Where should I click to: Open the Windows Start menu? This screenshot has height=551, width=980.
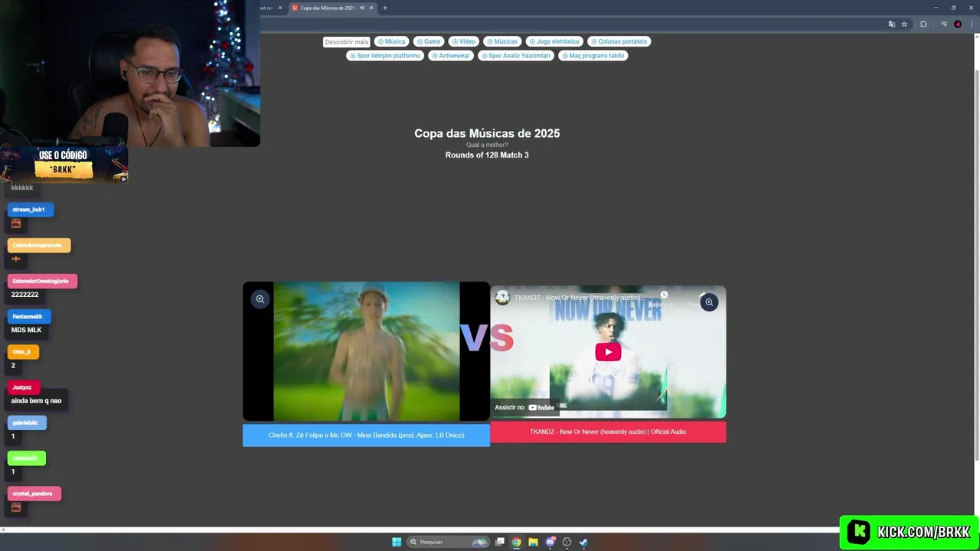(397, 542)
